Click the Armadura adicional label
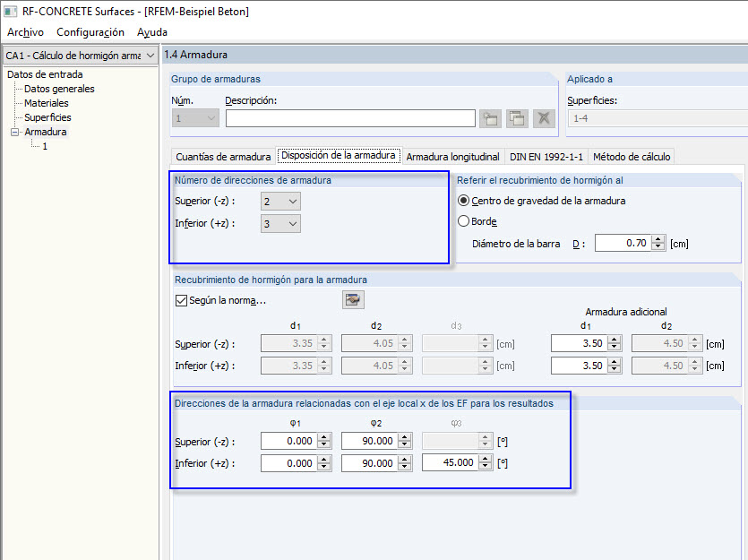This screenshot has height=560, width=748. [x=626, y=312]
